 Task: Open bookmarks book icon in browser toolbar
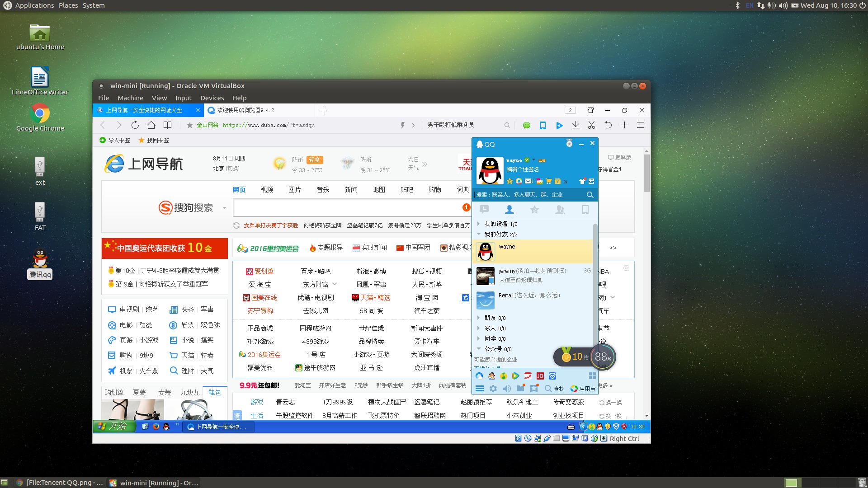(x=167, y=125)
